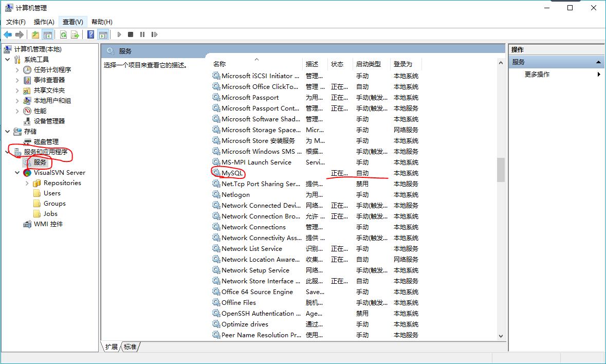Click the Back arrow toolbar icon
Image resolution: width=606 pixels, height=364 pixels.
(x=8, y=35)
